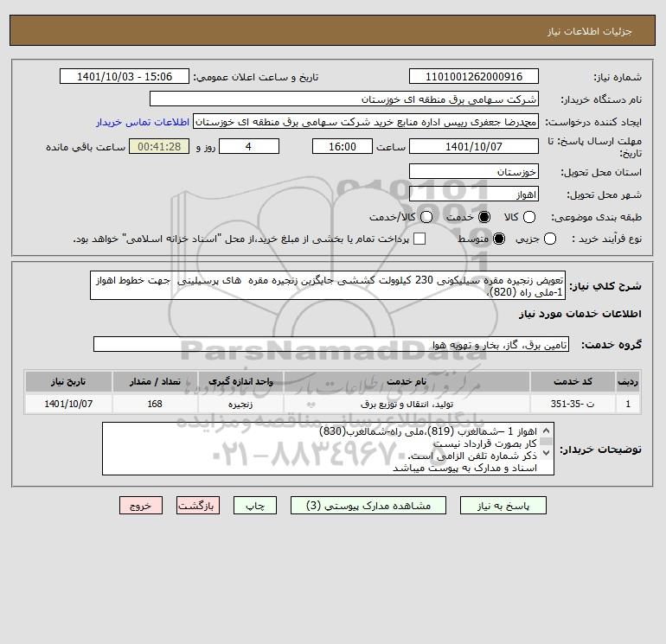Viewport: 666px width, 644px height.
Task: Click the کد خدمت column header
Action: [573, 381]
